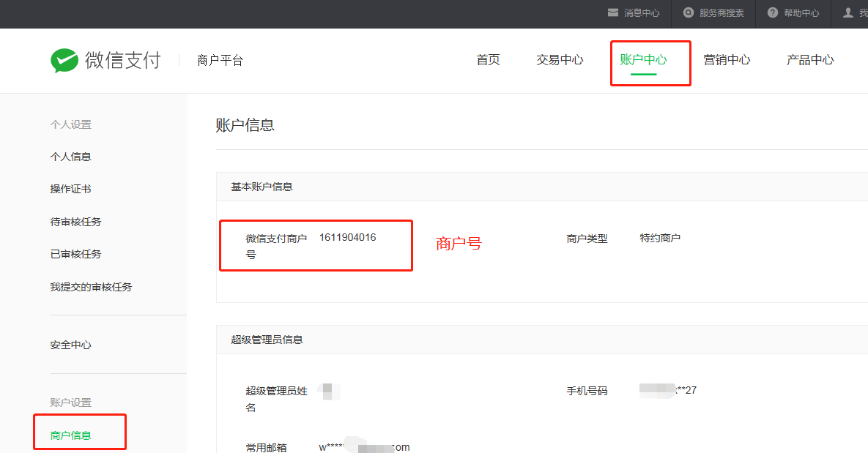Select 商户信息 in sidebar

click(x=70, y=435)
